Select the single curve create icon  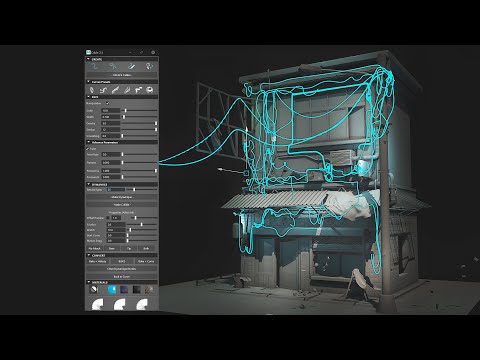pyautogui.click(x=95, y=67)
